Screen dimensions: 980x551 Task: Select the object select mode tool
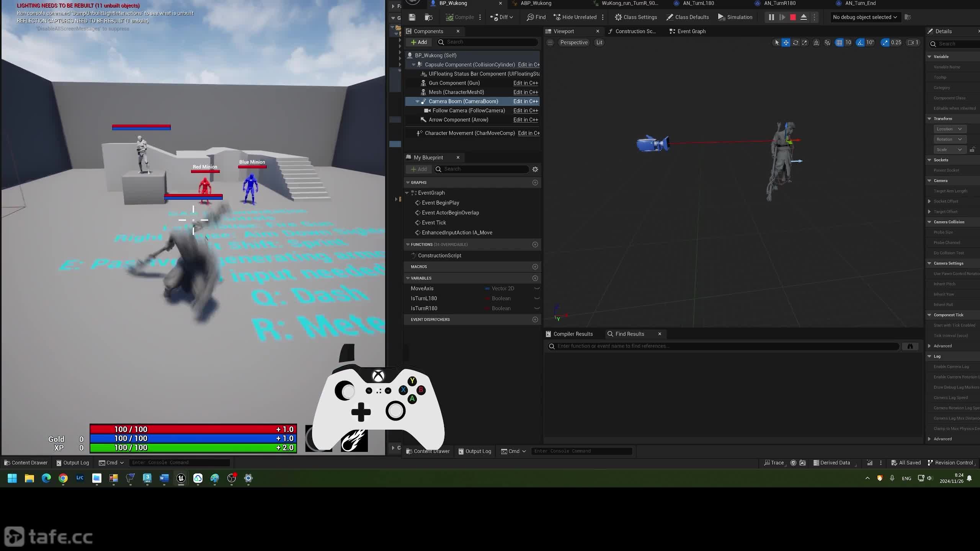(777, 42)
